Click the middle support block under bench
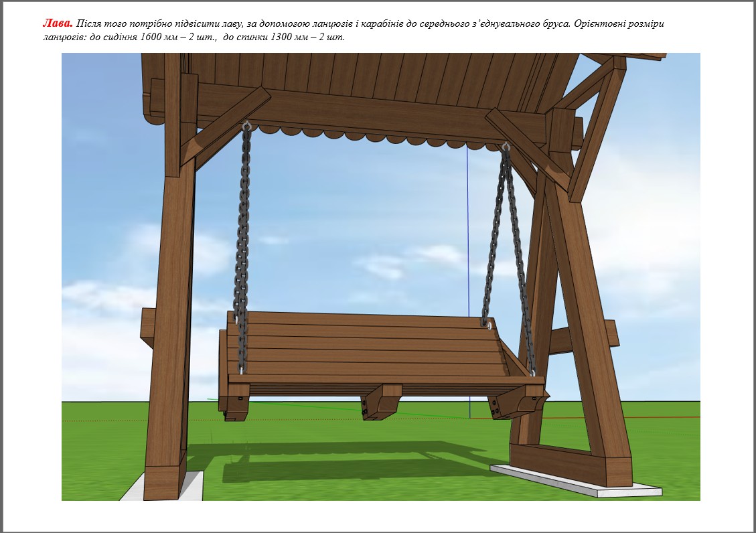 point(382,402)
